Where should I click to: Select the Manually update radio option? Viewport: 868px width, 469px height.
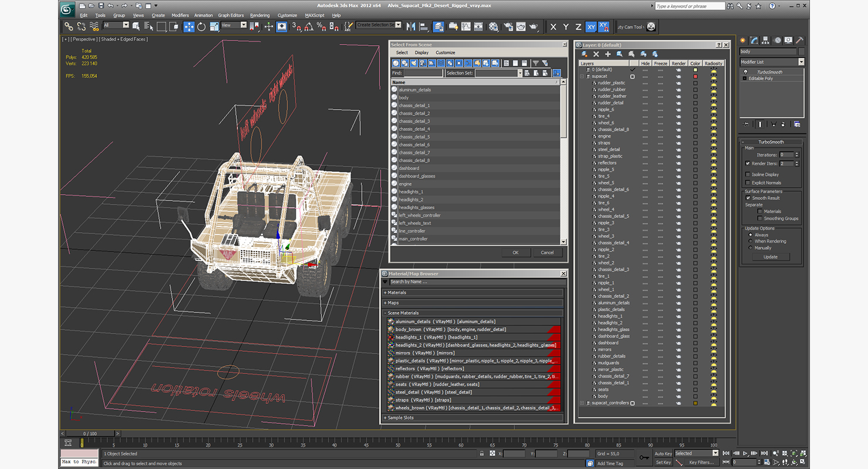pyautogui.click(x=750, y=248)
